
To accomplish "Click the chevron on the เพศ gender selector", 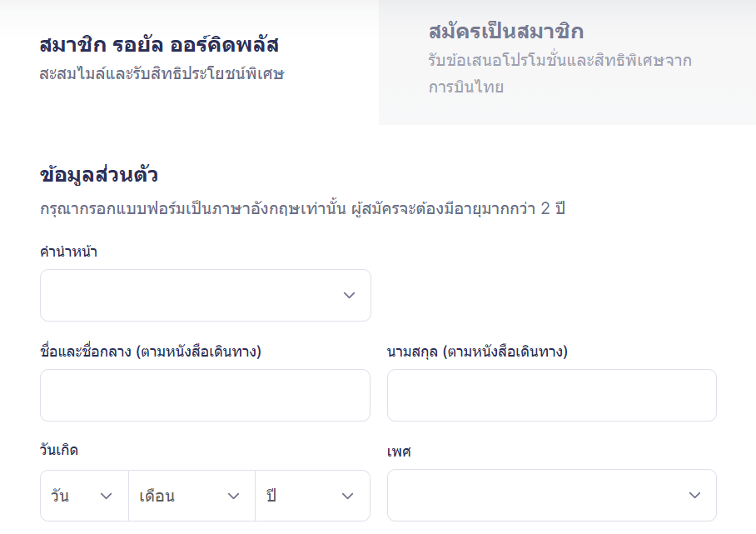I will coord(694,494).
